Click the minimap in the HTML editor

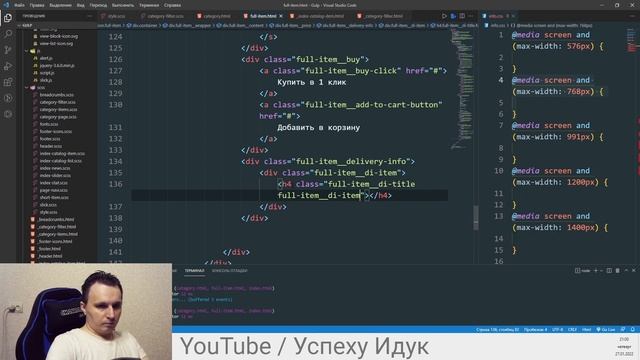pos(462,90)
